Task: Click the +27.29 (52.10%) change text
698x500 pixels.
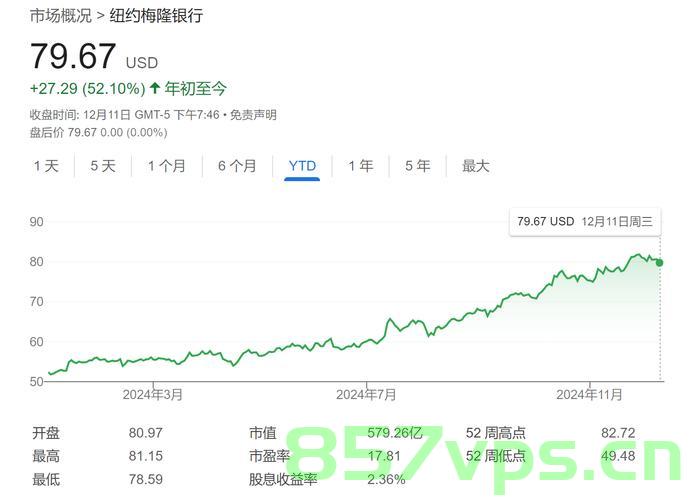Action: click(87, 89)
